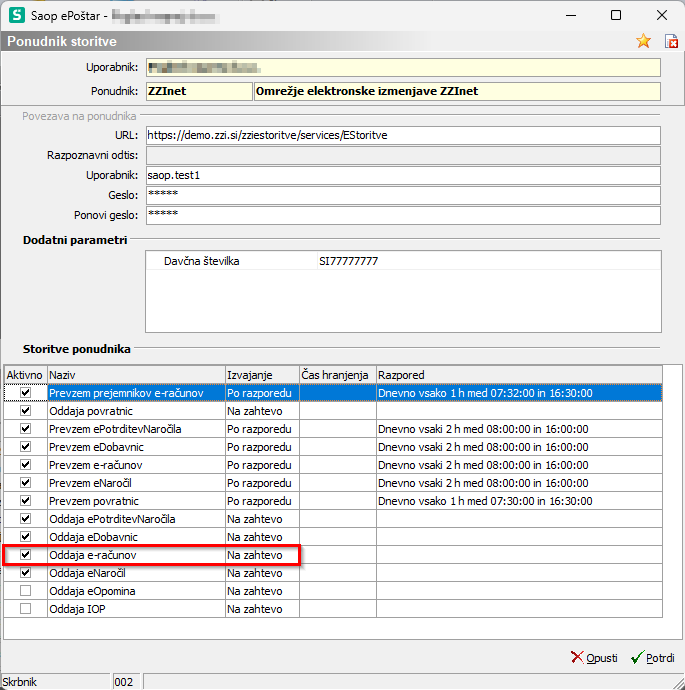Screen dimensions: 685x690
Task: Select the Prevzem ePotrditevNaročila service name
Action: pyautogui.click(x=115, y=429)
